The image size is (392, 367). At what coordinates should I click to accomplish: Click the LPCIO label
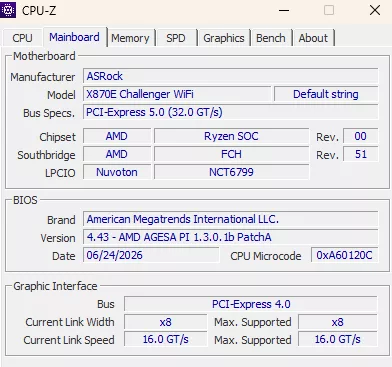(x=60, y=173)
